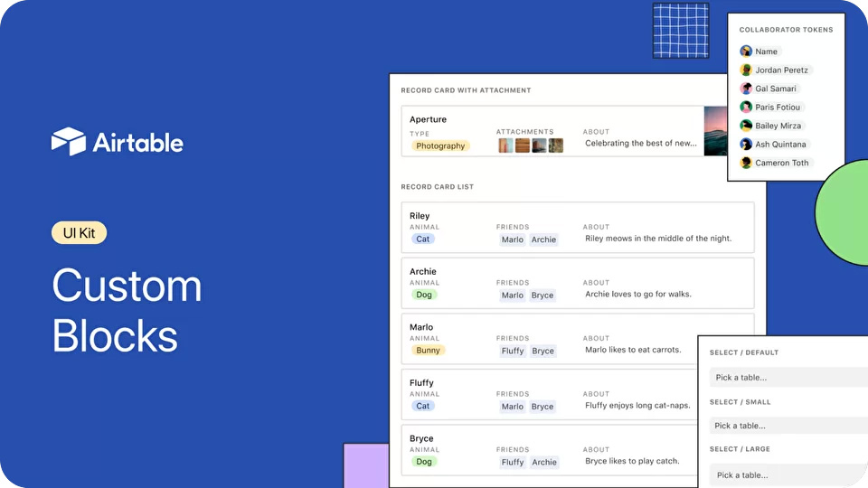Select the Dog tag on Archie's card
Screen dimensions: 868x488
423,295
